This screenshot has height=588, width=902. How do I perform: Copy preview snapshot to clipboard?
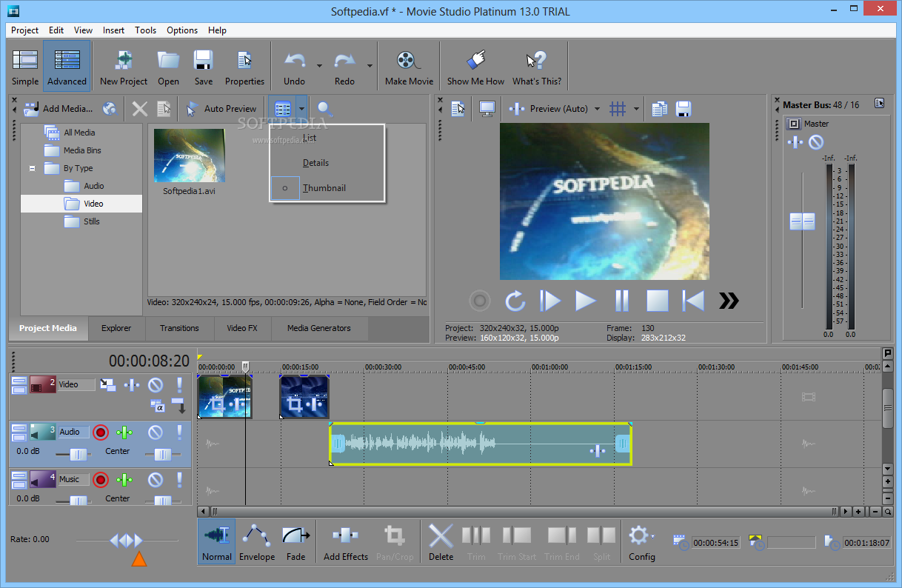660,109
